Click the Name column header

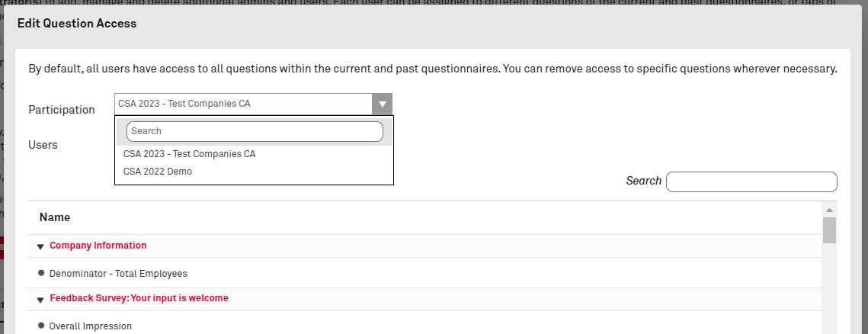pyautogui.click(x=55, y=217)
